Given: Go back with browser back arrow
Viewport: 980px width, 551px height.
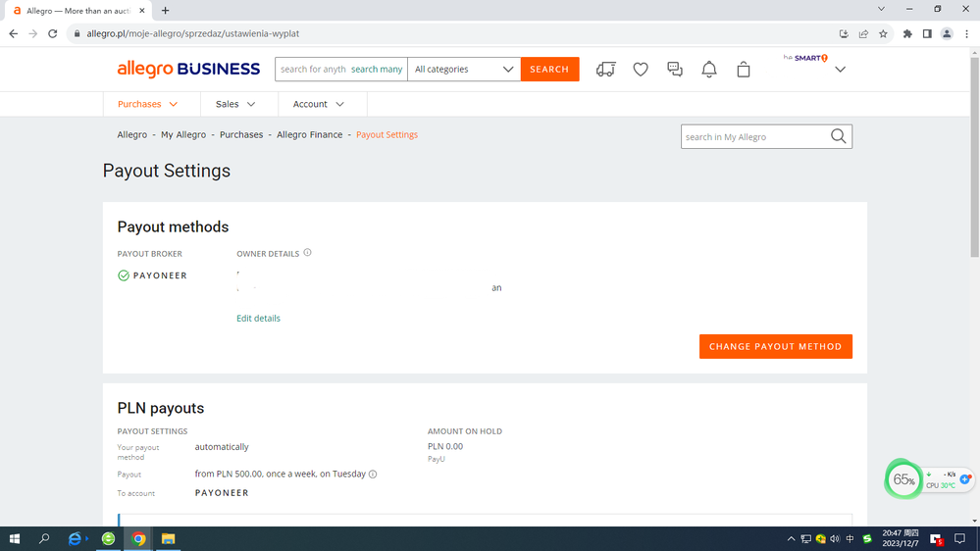Looking at the screenshot, I should (x=14, y=33).
